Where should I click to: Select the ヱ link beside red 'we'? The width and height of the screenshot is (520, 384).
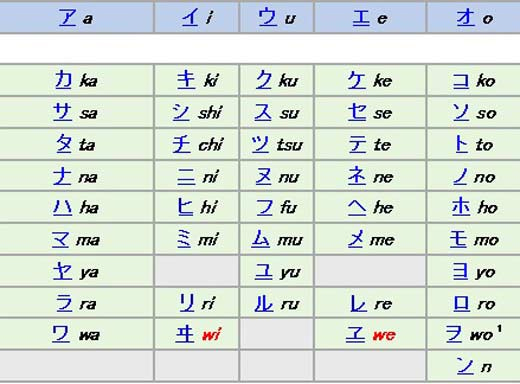(x=355, y=334)
